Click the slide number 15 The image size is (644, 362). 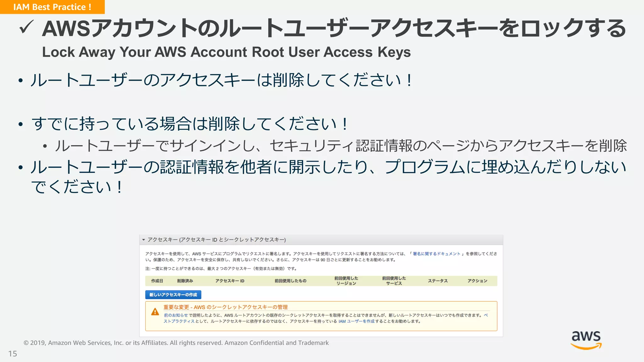click(13, 354)
